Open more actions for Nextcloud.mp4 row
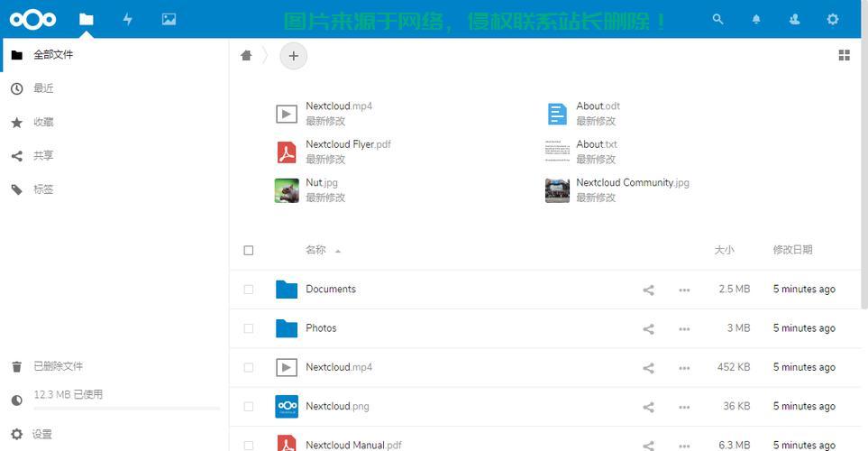Screen dimensions: 868x451 click(684, 368)
